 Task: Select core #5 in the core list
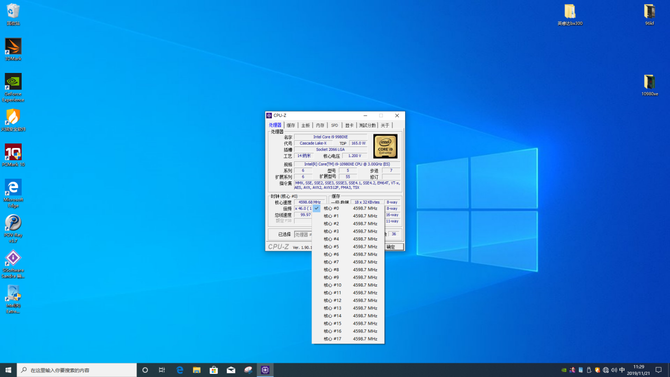[348, 247]
